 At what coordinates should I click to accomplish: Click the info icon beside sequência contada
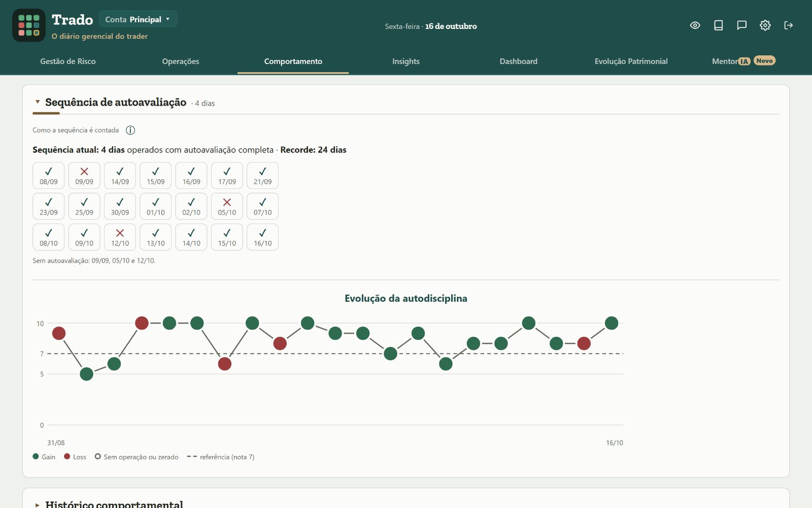click(x=130, y=130)
